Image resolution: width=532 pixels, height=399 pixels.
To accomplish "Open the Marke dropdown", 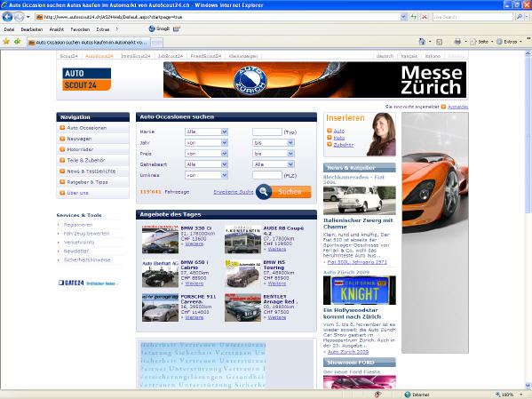I will coord(206,132).
